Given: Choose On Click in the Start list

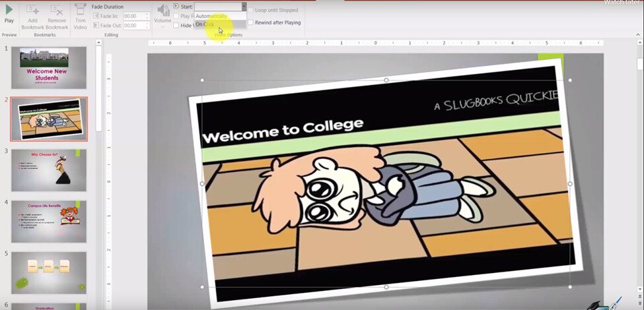Looking at the screenshot, I should coord(205,24).
